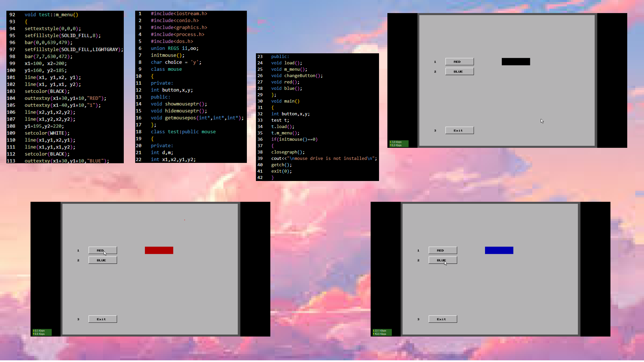This screenshot has width=644, height=362.
Task: Click 'closegraph();' on code line 38
Action: (x=288, y=152)
